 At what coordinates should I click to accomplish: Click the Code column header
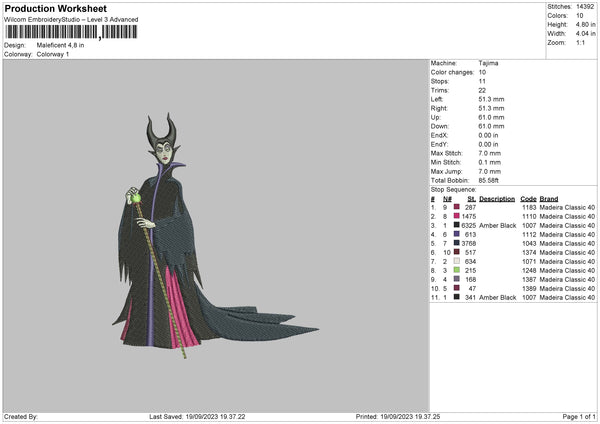tap(528, 199)
